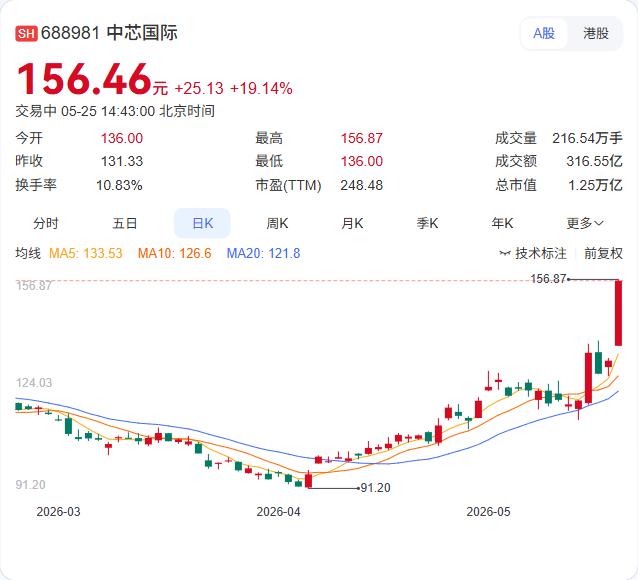Select the 季K chart tab

click(x=427, y=223)
